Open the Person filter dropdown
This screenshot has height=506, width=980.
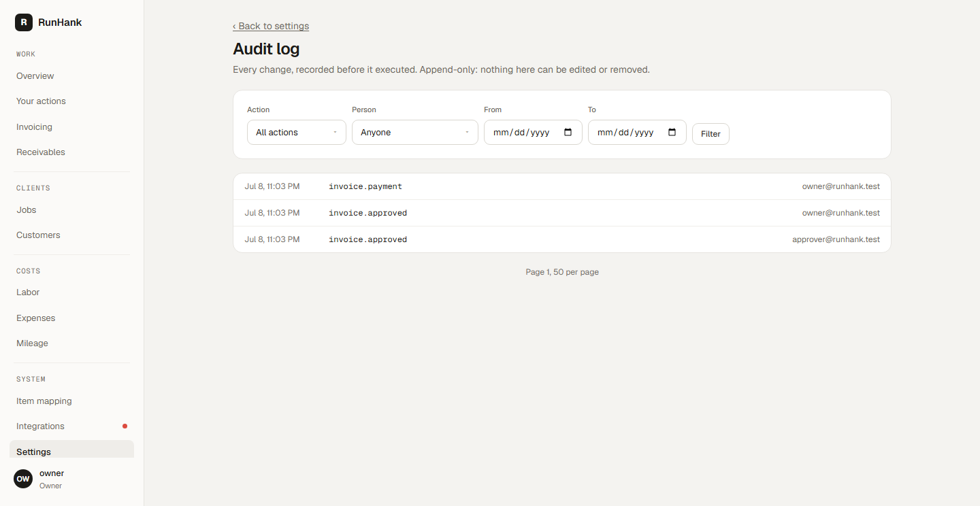pyautogui.click(x=415, y=133)
